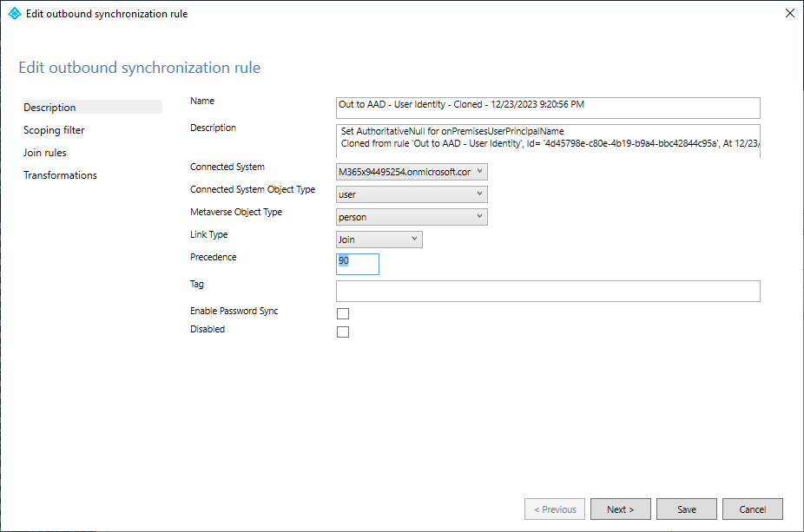This screenshot has height=532, width=804.
Task: Select the Description section in sidebar
Action: click(x=49, y=108)
